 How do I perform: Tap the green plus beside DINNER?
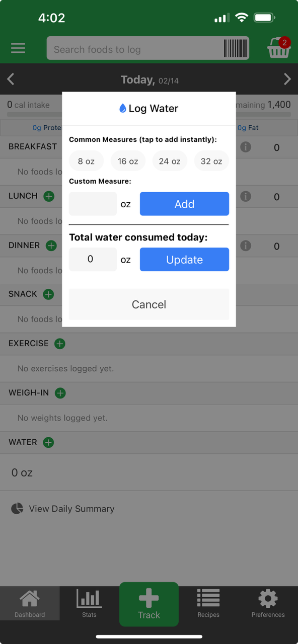tap(51, 246)
